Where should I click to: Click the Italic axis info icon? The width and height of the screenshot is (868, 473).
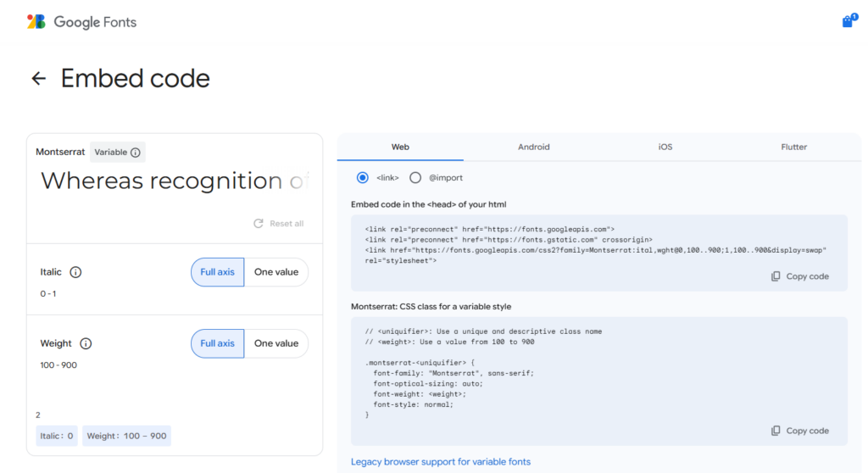pyautogui.click(x=75, y=272)
